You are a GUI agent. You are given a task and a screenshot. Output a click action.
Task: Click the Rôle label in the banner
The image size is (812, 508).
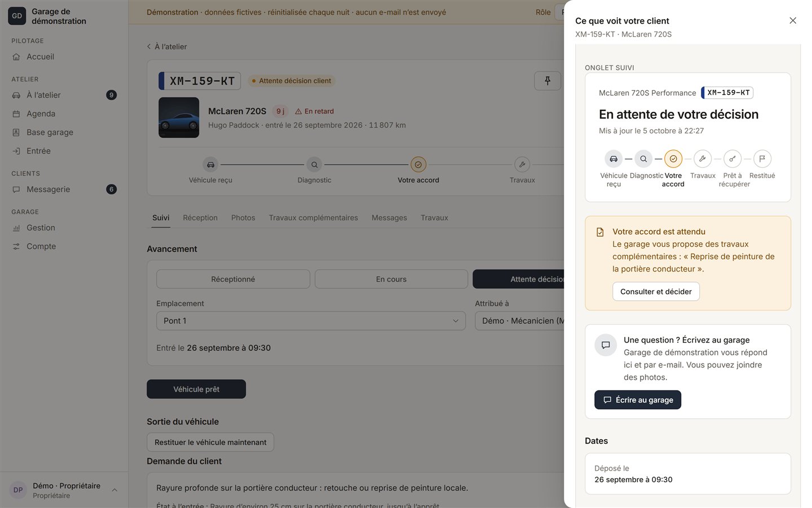click(x=543, y=12)
